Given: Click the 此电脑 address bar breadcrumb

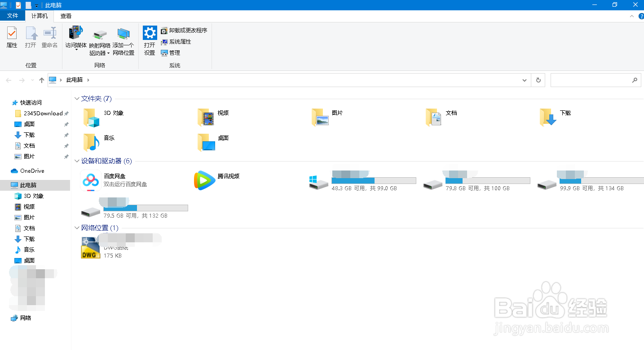Looking at the screenshot, I should point(75,80).
